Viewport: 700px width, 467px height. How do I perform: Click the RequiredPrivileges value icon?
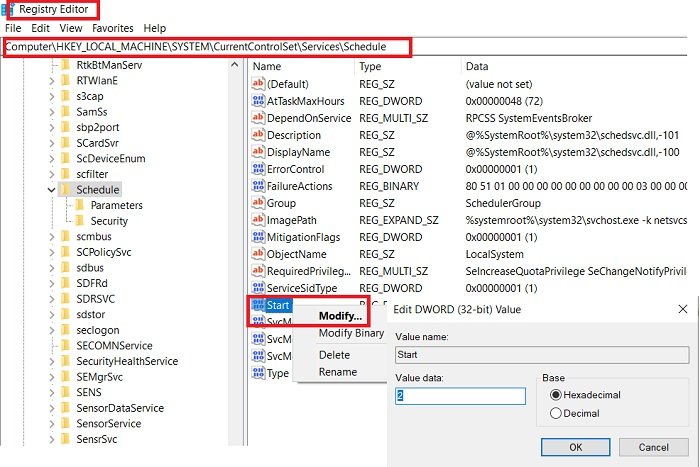coord(258,271)
